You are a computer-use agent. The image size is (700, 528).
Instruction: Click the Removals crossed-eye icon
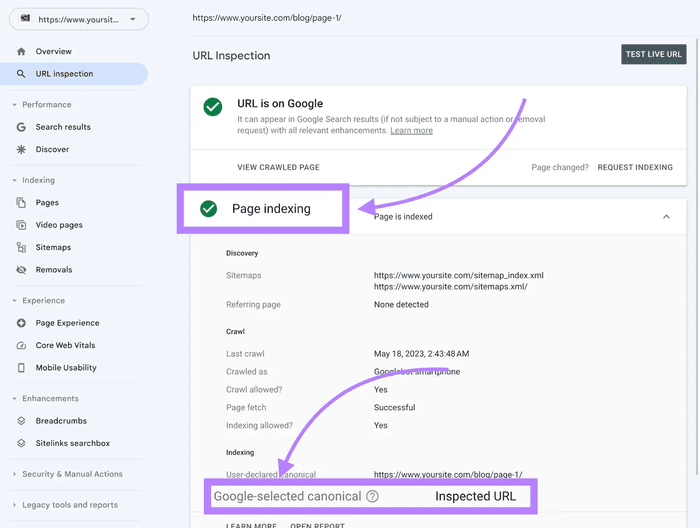tap(22, 269)
